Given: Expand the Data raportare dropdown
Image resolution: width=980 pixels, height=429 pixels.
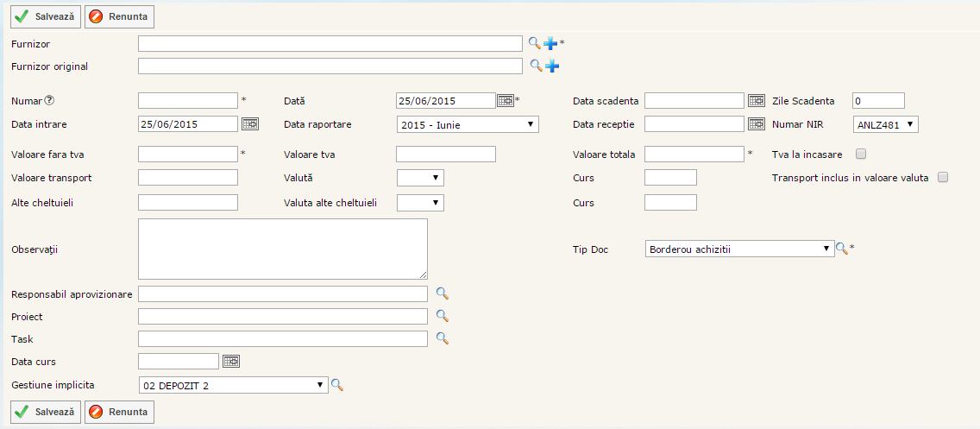Looking at the screenshot, I should (x=467, y=124).
